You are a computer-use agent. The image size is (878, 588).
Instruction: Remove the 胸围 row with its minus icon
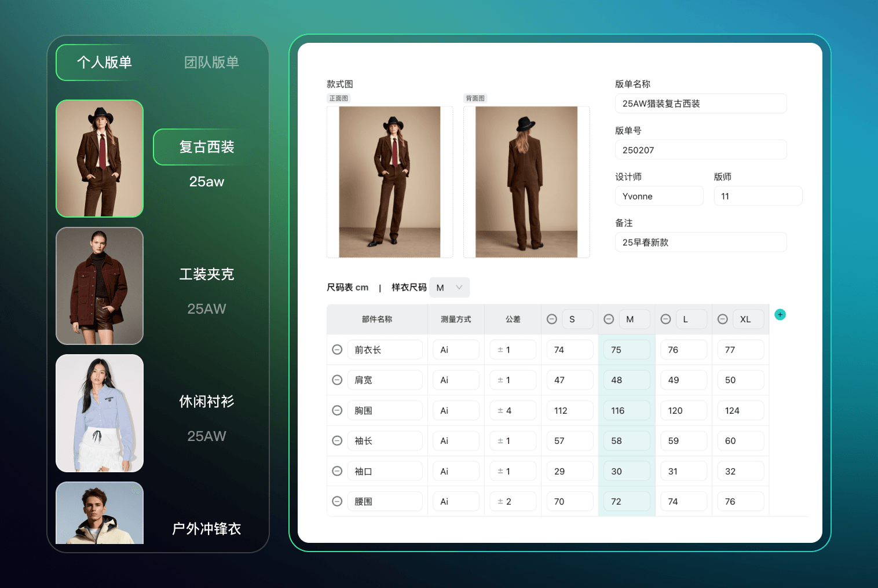[x=337, y=410]
